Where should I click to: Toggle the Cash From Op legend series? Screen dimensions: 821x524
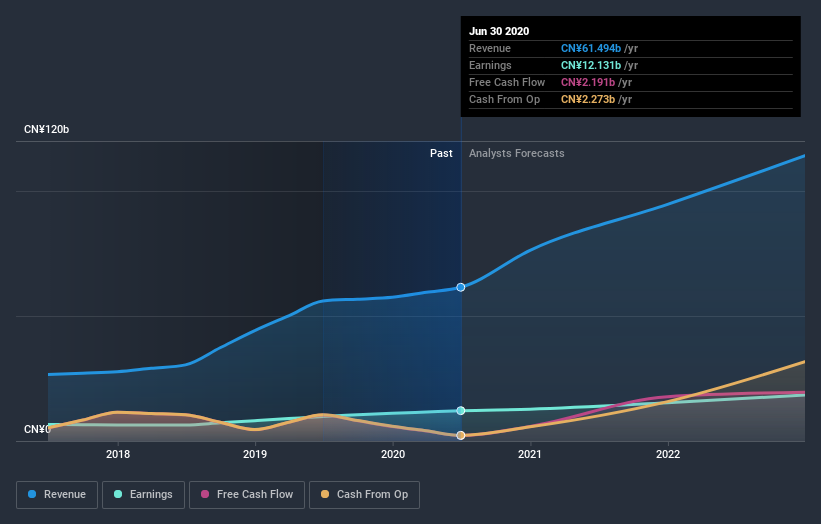364,495
